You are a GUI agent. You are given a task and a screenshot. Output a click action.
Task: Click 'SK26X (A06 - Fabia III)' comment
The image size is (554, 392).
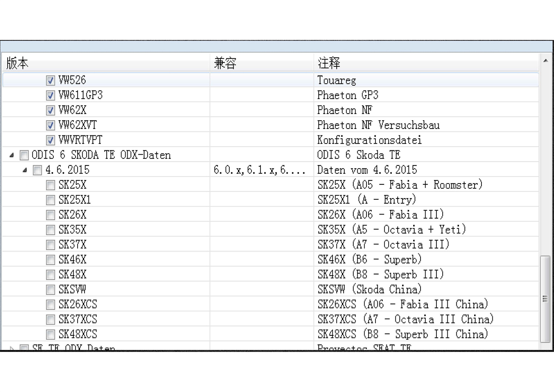point(381,215)
